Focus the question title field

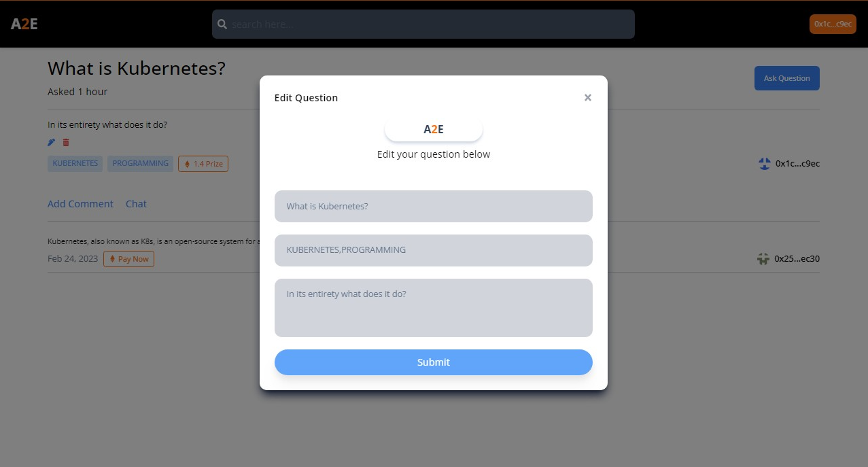pyautogui.click(x=434, y=206)
